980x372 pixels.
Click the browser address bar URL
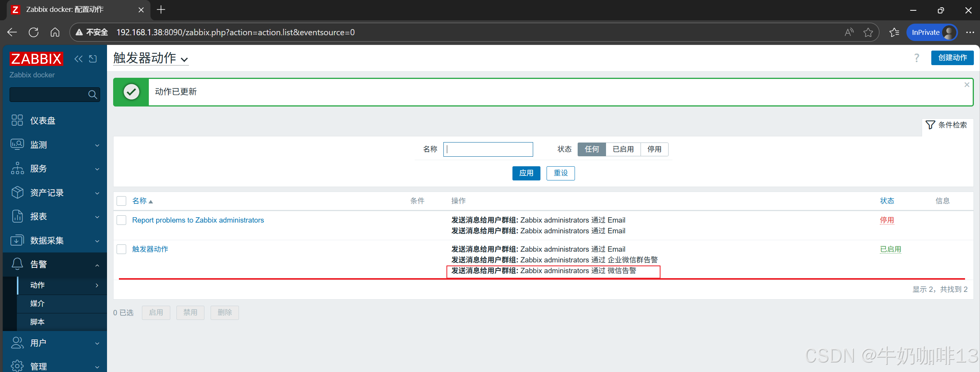click(235, 32)
